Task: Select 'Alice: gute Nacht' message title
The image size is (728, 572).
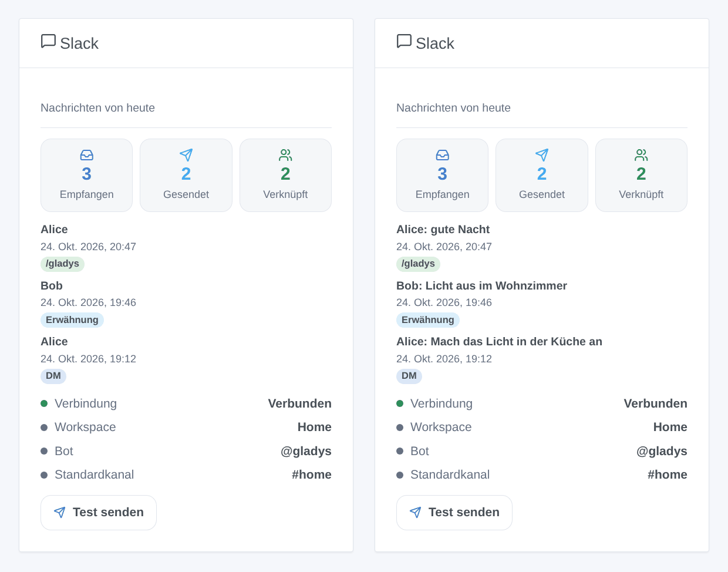Action: pos(443,230)
